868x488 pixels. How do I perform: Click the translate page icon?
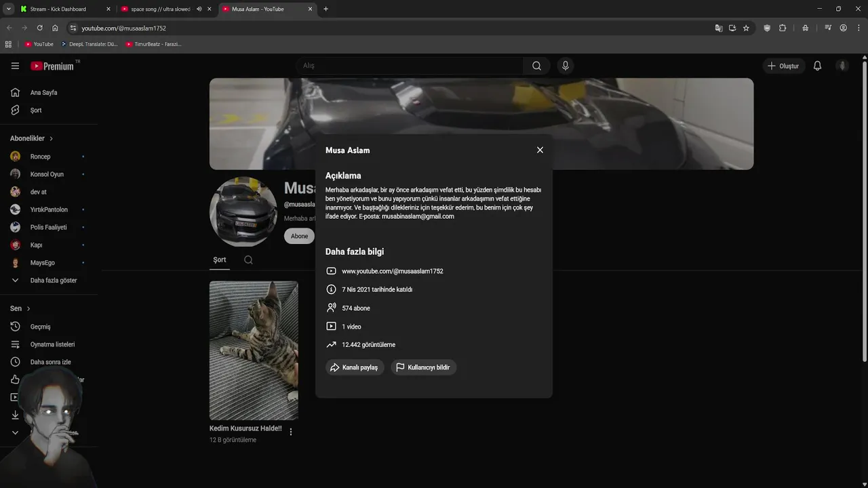coord(719,28)
